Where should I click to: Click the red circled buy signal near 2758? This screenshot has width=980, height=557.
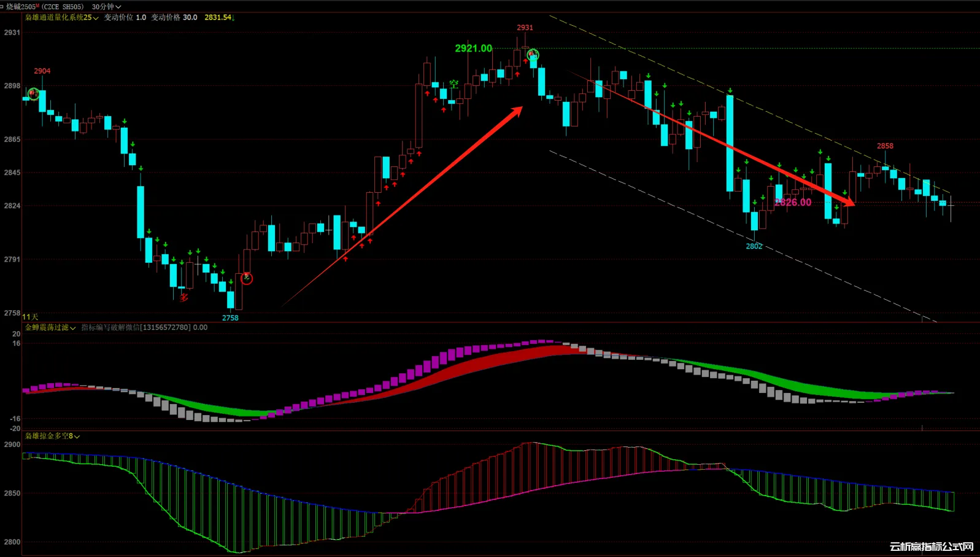click(247, 278)
